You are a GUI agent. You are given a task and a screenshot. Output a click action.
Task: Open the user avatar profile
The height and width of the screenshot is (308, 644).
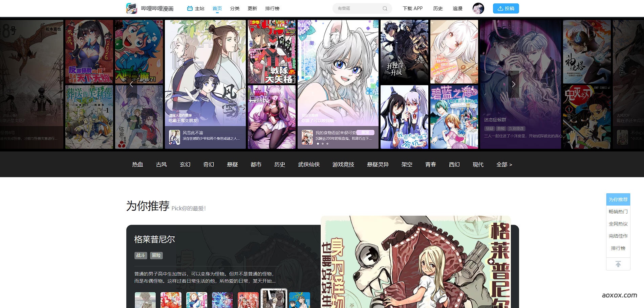click(478, 8)
